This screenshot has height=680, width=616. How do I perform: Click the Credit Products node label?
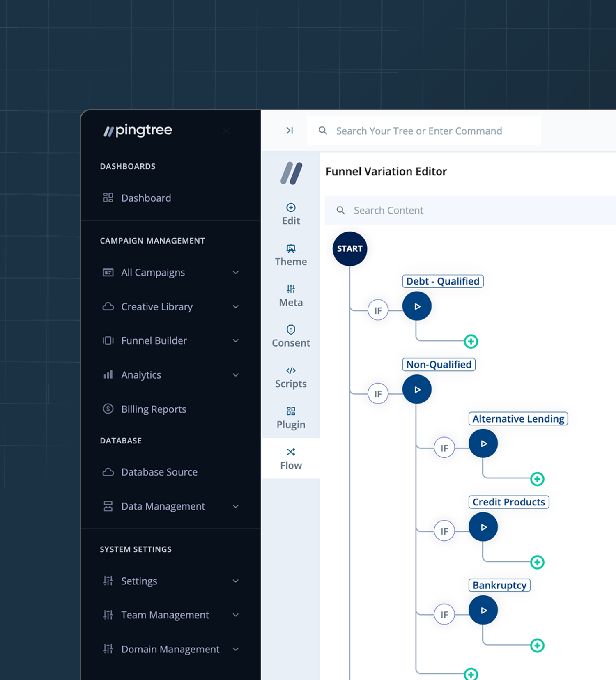pyautogui.click(x=508, y=502)
